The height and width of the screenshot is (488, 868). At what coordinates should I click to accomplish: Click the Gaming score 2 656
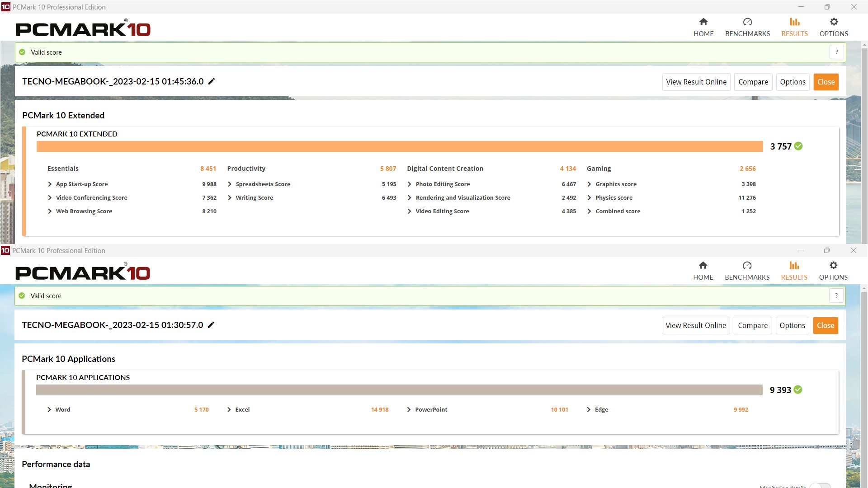pos(748,169)
